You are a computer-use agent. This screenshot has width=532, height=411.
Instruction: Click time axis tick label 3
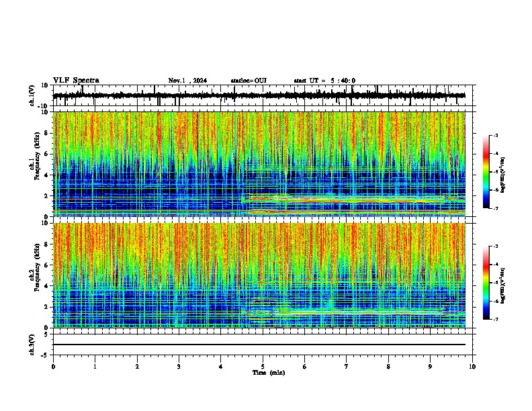[179, 367]
